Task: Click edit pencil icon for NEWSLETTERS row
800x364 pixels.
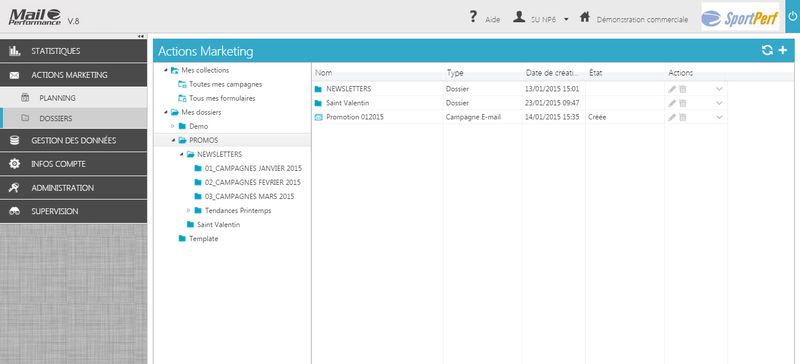Action: 672,89
